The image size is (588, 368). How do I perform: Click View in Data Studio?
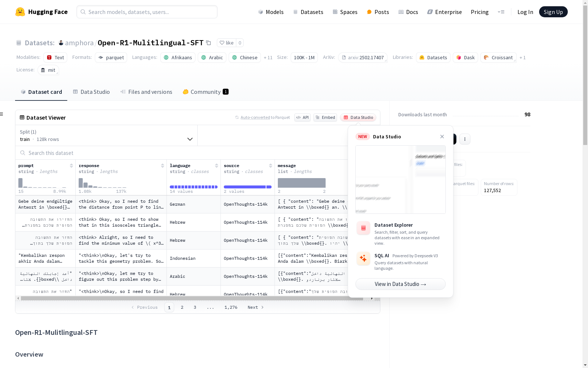coord(401,284)
